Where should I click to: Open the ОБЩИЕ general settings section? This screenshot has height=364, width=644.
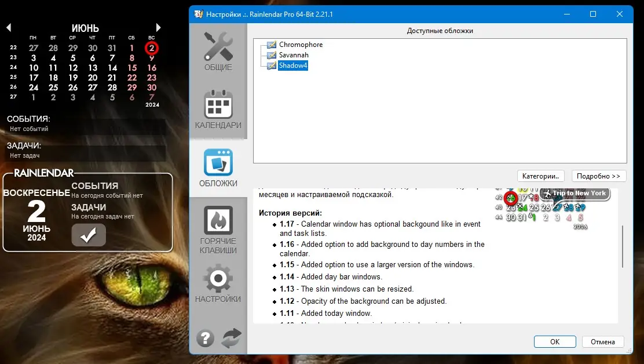[x=218, y=52]
